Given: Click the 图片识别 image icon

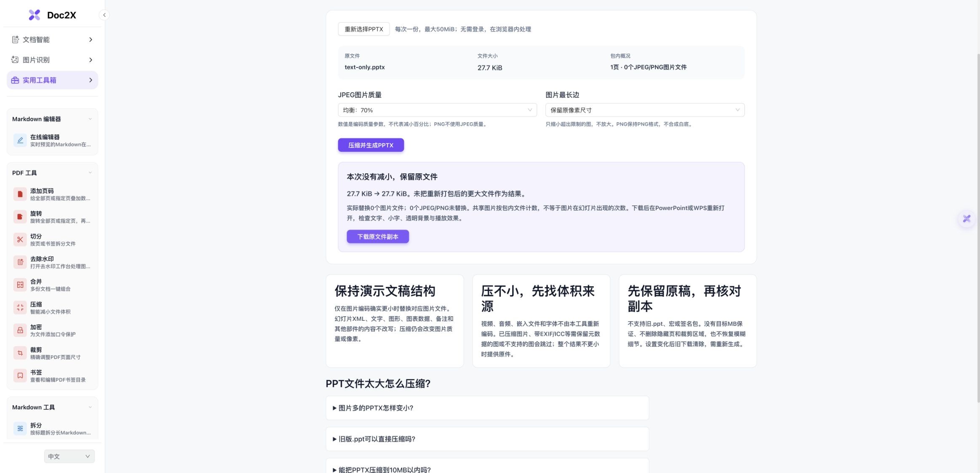Looking at the screenshot, I should click(15, 60).
